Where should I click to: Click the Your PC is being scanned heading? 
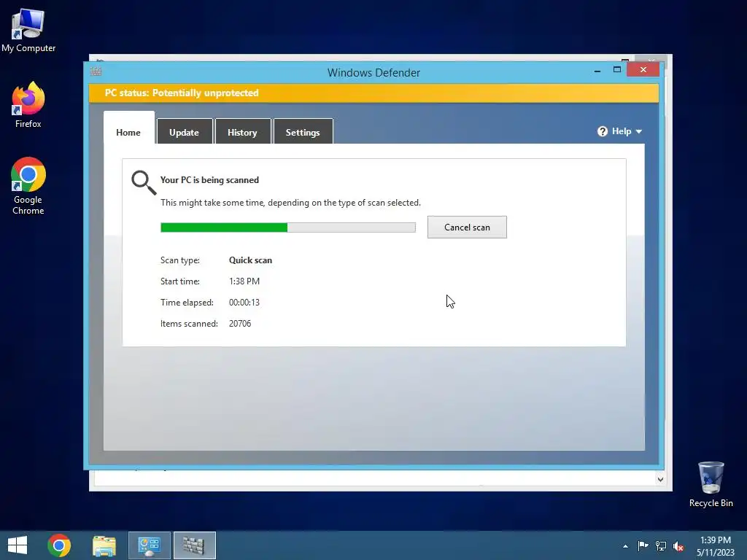(x=209, y=180)
